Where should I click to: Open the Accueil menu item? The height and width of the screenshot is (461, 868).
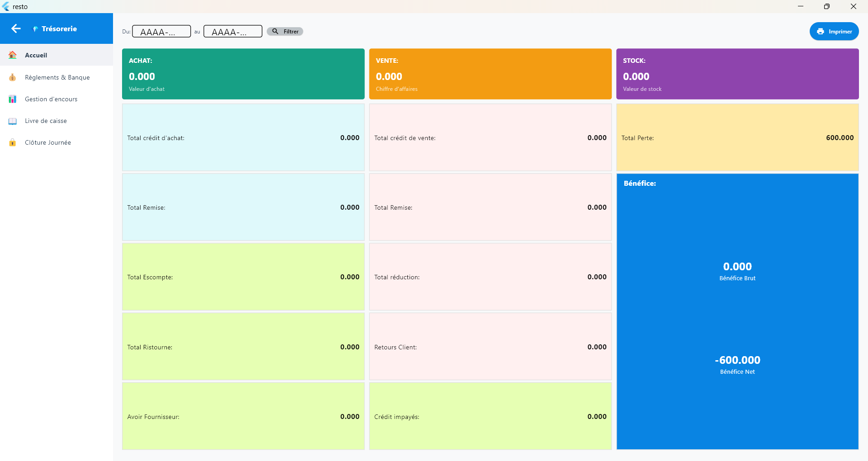[57, 55]
